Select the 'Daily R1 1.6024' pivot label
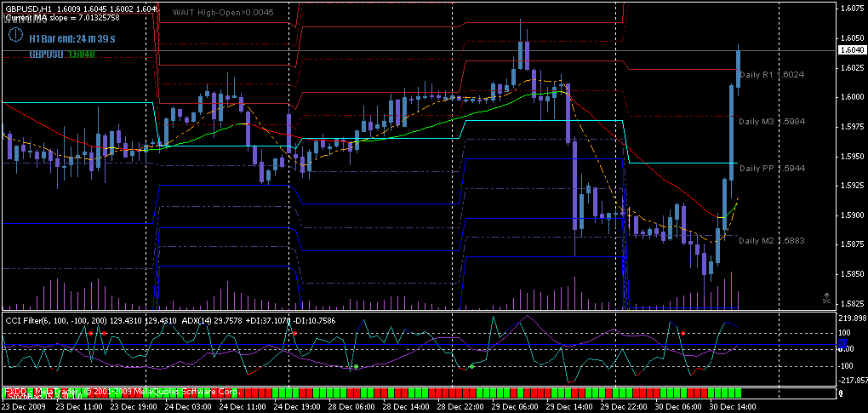 click(x=772, y=74)
